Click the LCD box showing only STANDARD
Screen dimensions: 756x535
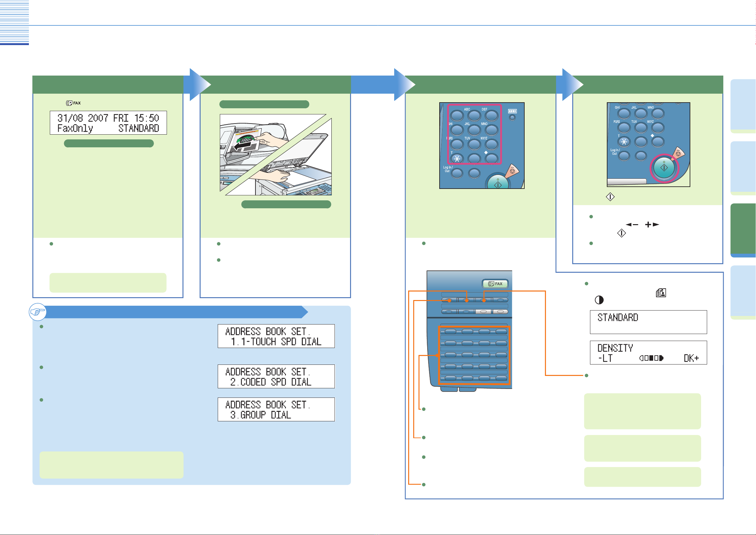(648, 322)
